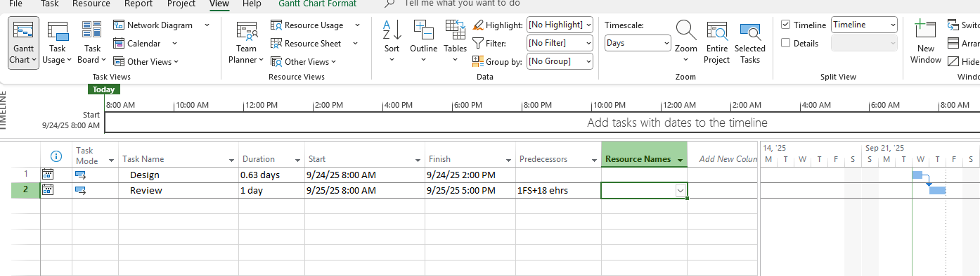The width and height of the screenshot is (980, 276).
Task: Select the 1FS+18 ehrs predecessor cell
Action: pyautogui.click(x=558, y=190)
